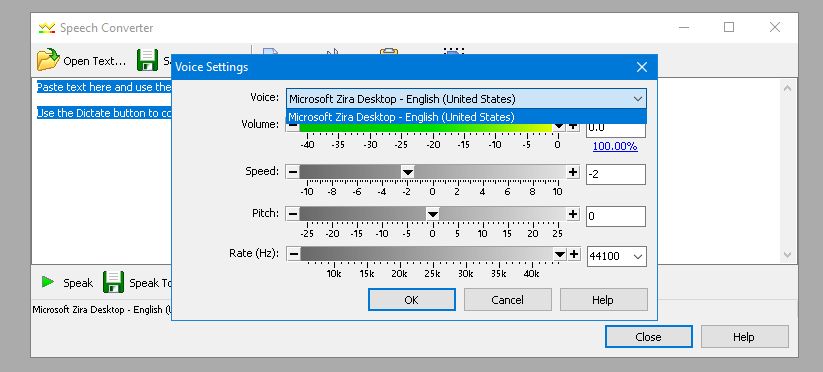Open Text folder icon in toolbar
The height and width of the screenshot is (372, 823).
pyautogui.click(x=48, y=60)
